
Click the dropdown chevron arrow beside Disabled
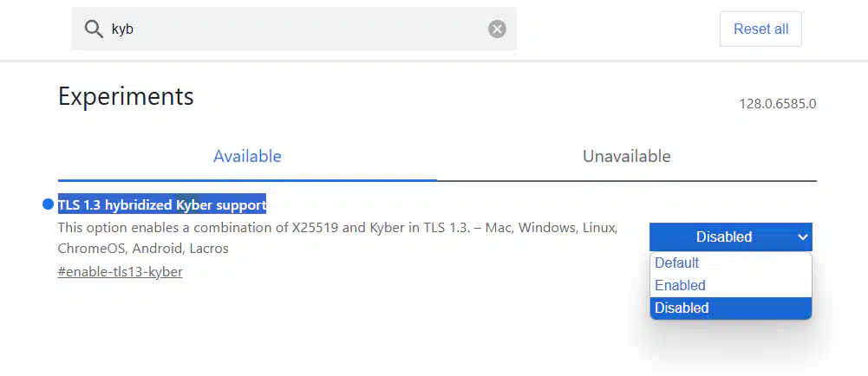click(x=802, y=237)
